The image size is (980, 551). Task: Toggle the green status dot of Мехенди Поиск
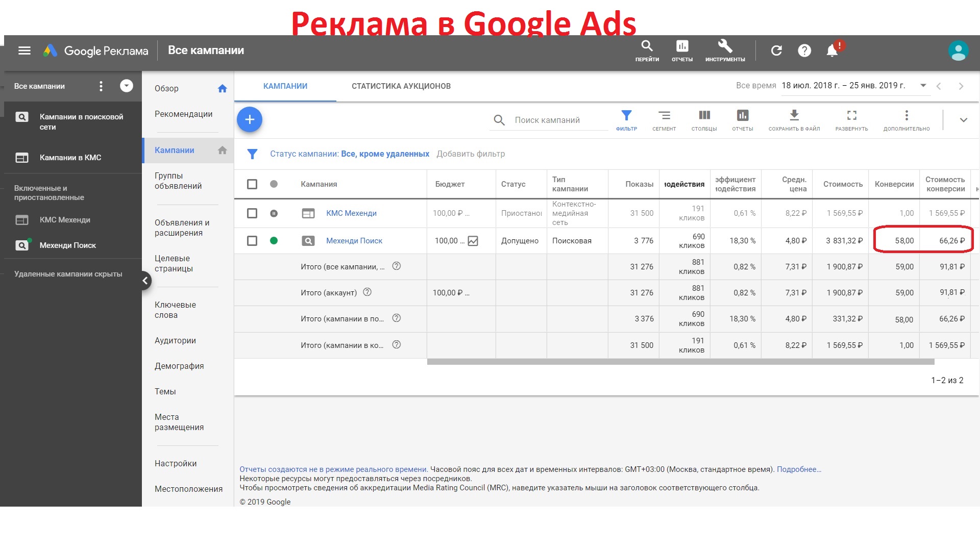coord(274,241)
